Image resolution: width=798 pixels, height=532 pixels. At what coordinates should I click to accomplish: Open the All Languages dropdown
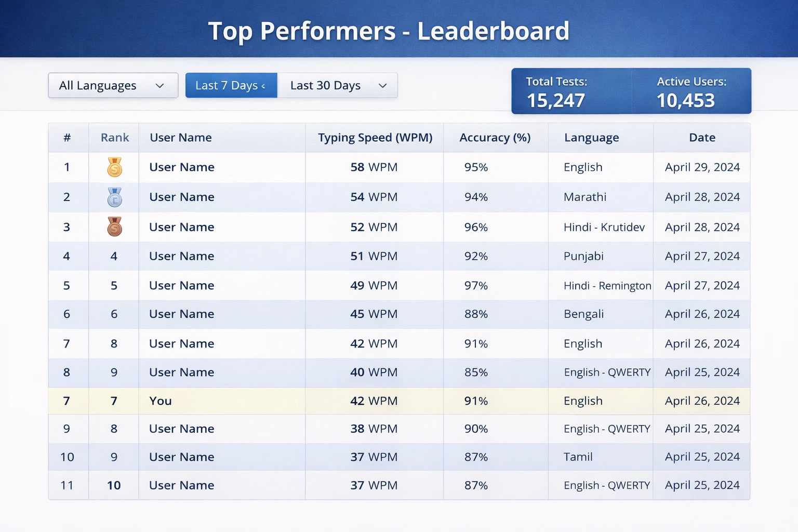pos(113,85)
